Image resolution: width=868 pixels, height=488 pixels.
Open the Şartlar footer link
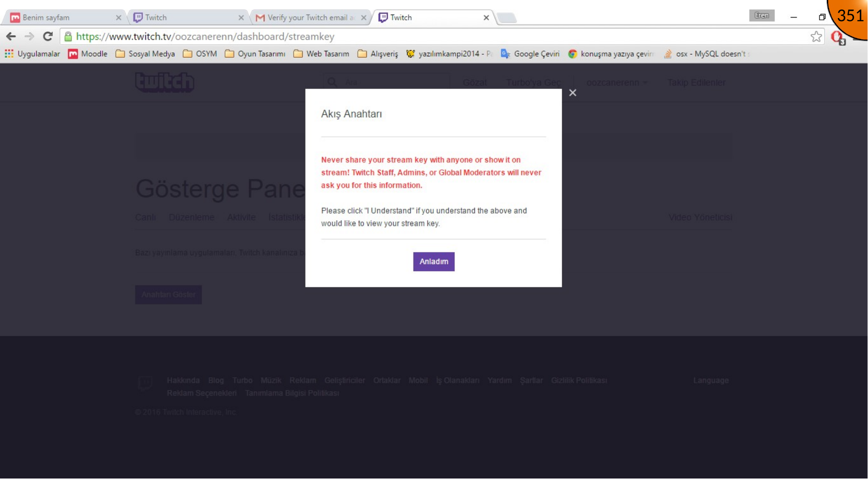tap(531, 380)
